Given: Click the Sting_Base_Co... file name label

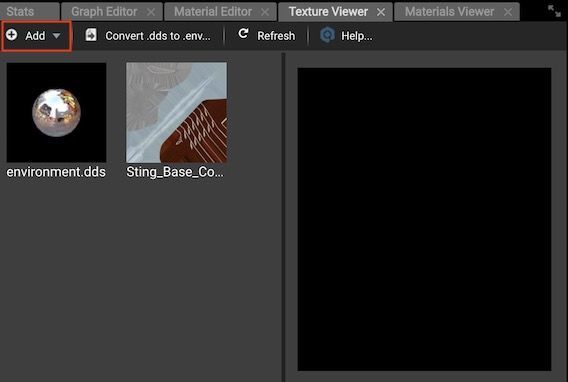Looking at the screenshot, I should pos(175,172).
